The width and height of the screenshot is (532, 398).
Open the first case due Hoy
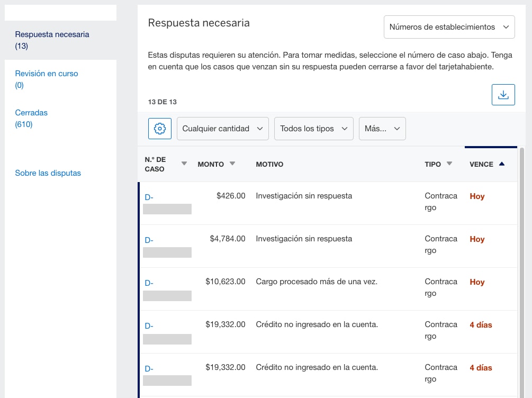tap(150, 197)
